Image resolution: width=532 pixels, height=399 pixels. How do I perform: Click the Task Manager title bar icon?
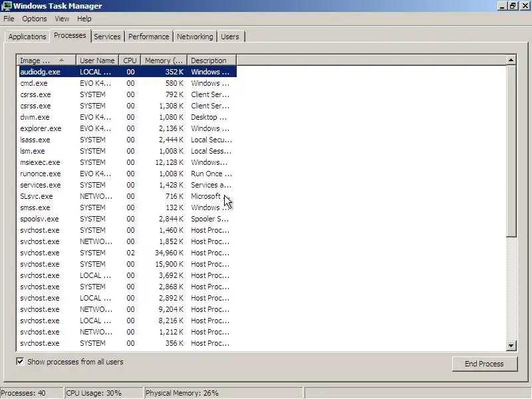tap(7, 6)
